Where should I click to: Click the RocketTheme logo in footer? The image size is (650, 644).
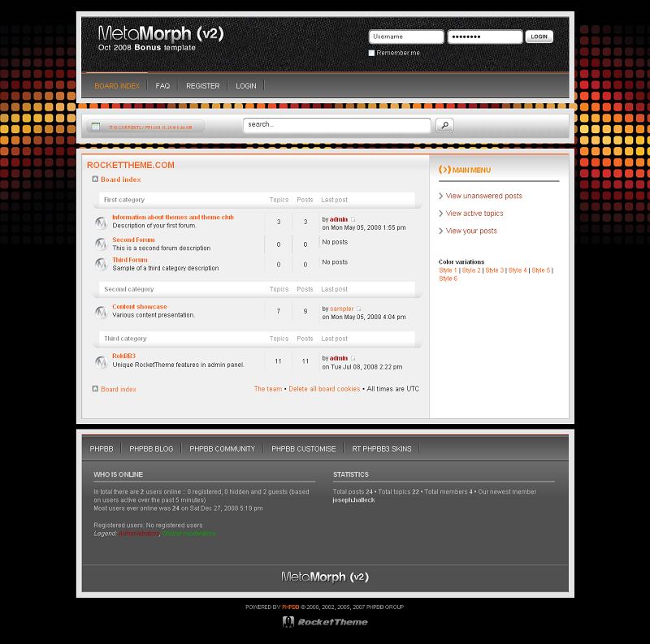(325, 621)
